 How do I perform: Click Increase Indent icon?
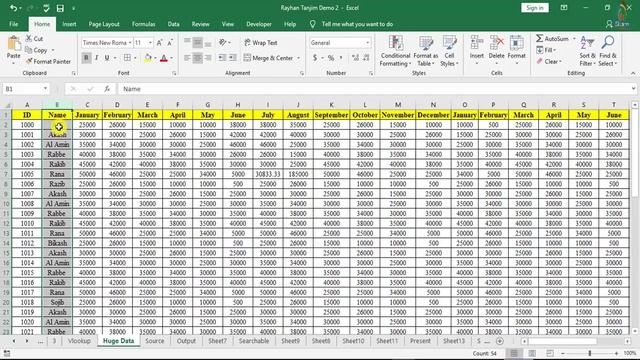(x=232, y=58)
